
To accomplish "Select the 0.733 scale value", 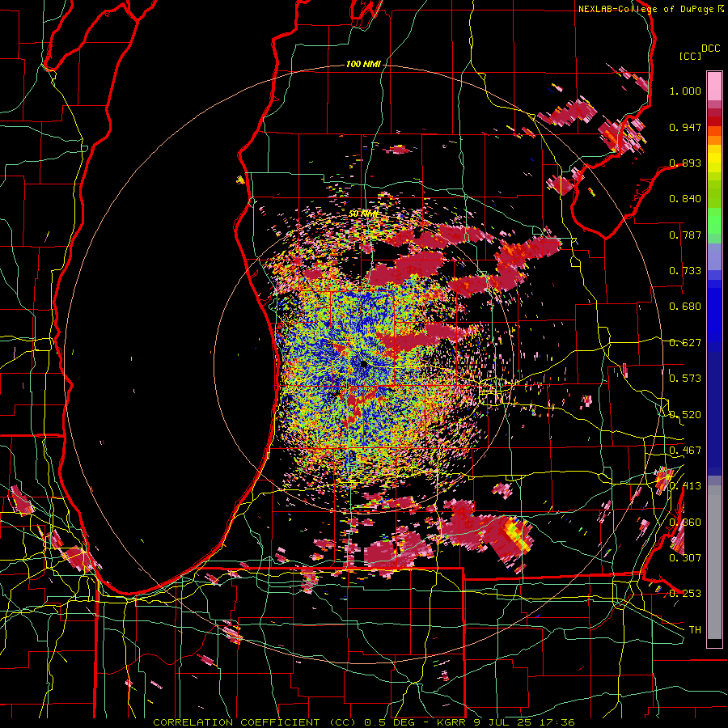I will point(685,271).
